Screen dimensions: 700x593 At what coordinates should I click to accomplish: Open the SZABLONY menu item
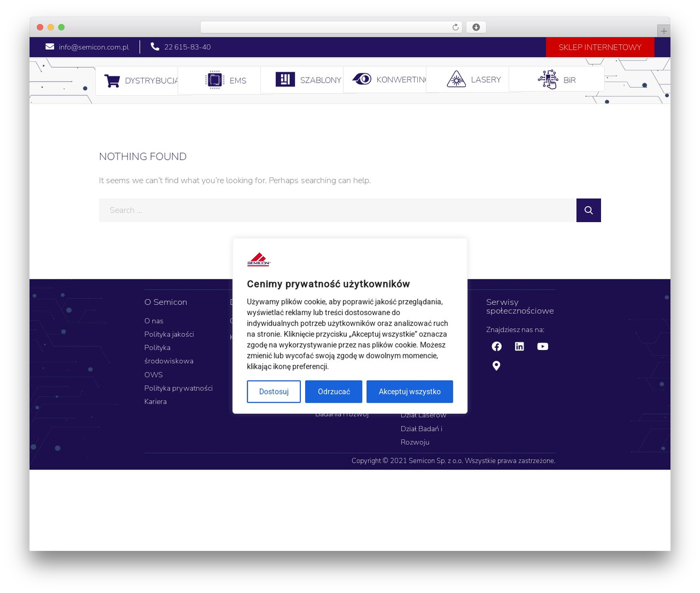click(x=302, y=80)
